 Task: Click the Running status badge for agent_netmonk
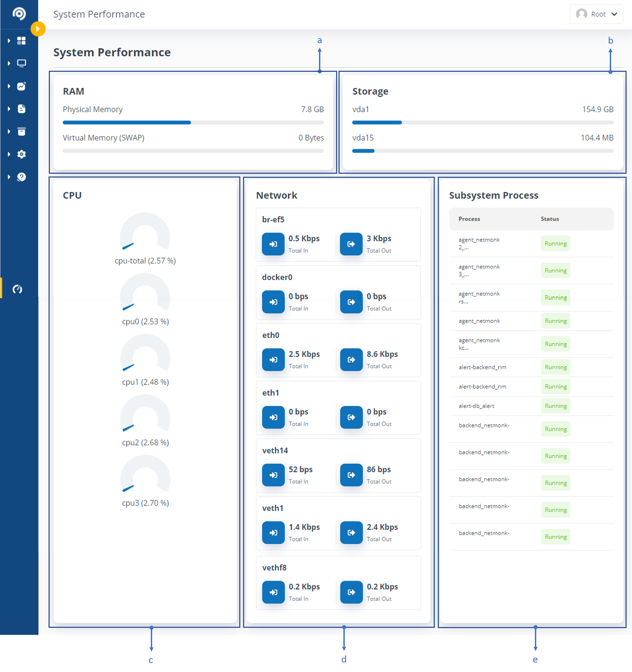coord(555,321)
